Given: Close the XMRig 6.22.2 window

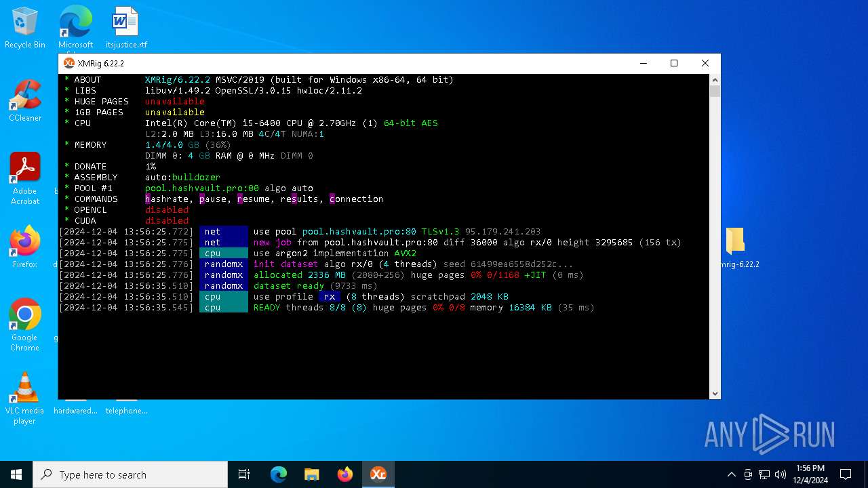Looking at the screenshot, I should click(x=705, y=63).
